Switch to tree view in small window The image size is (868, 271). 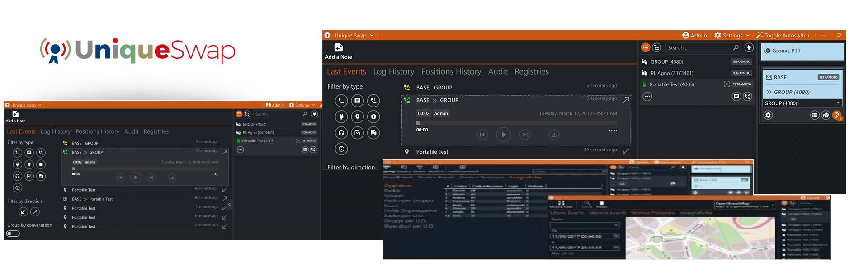click(x=247, y=114)
